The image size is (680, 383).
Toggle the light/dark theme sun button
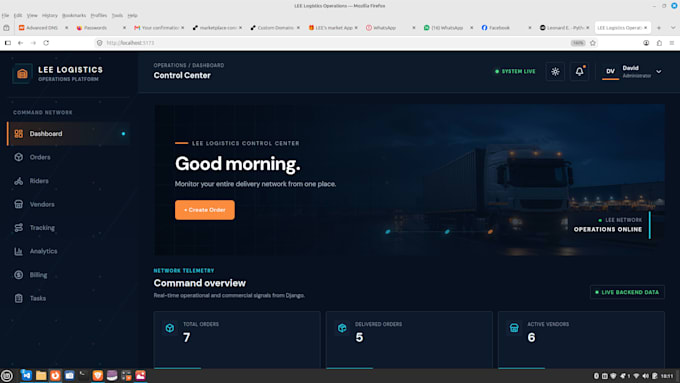[x=555, y=72]
